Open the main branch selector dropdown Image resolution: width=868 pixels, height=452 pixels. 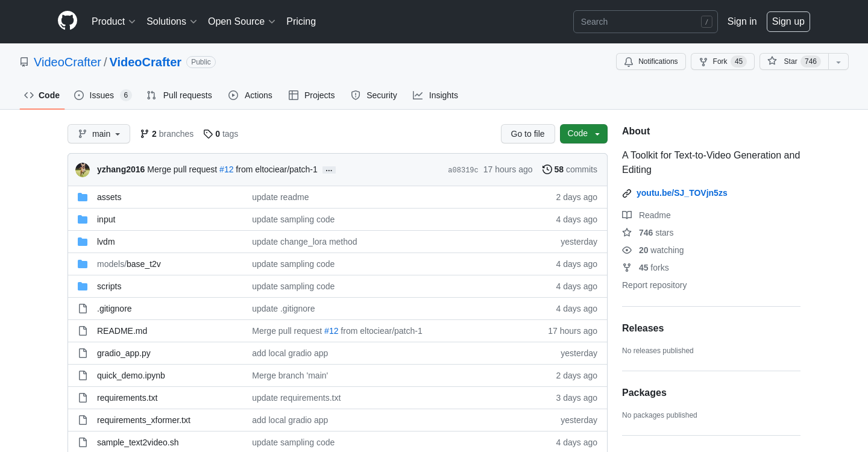coord(99,134)
